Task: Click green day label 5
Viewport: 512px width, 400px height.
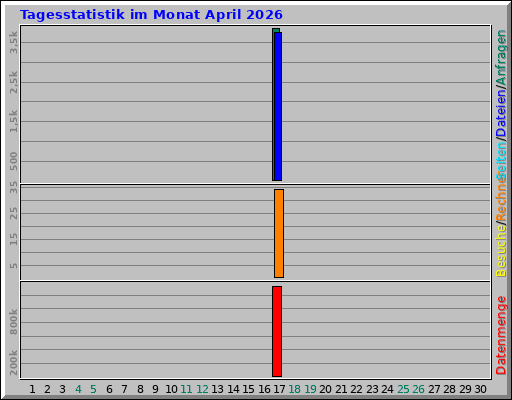Action: pyautogui.click(x=93, y=389)
